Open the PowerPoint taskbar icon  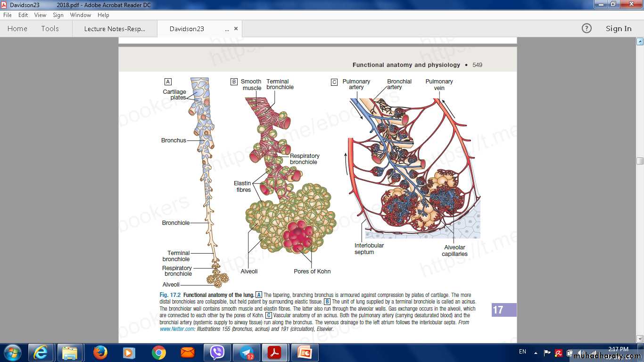[304, 353]
